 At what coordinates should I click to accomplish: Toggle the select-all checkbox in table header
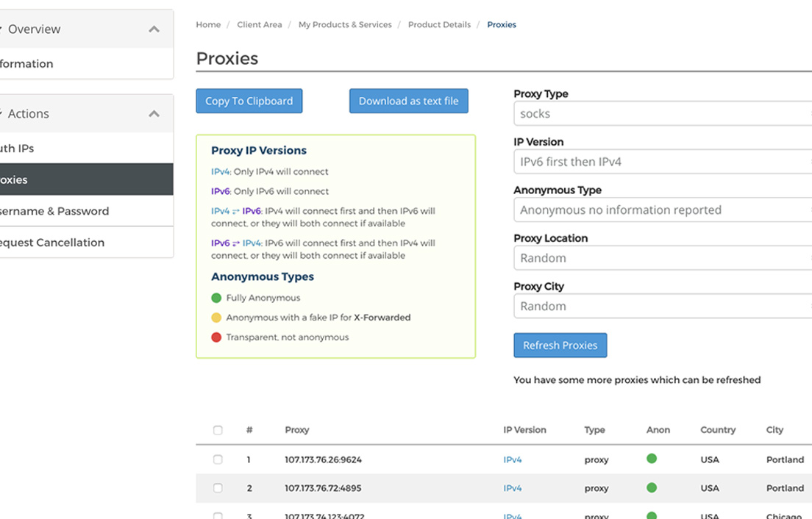click(218, 430)
